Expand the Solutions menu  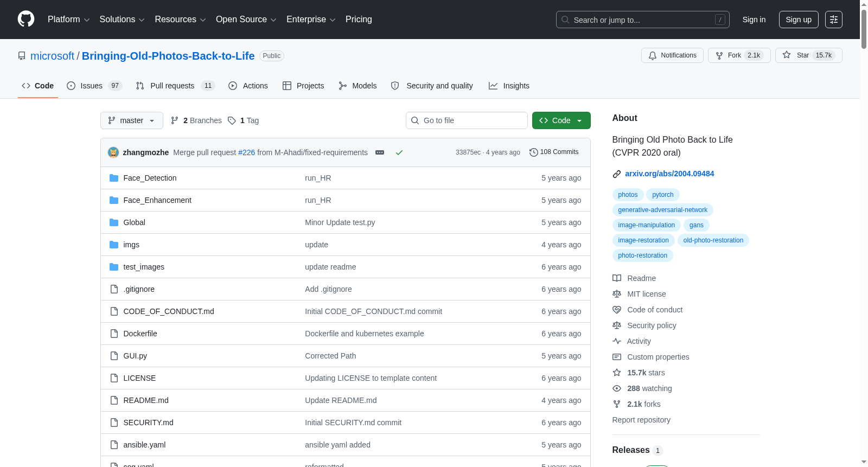122,20
